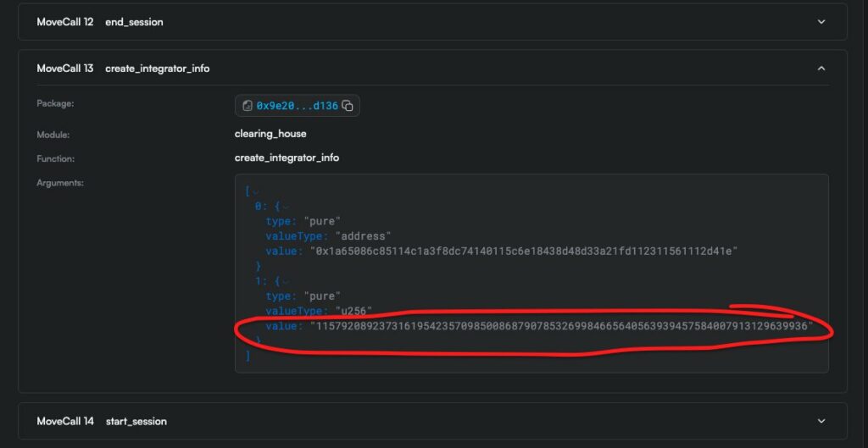Screen dimensions: 868x448
Task: Click the clearing_house module name
Action: (x=270, y=134)
